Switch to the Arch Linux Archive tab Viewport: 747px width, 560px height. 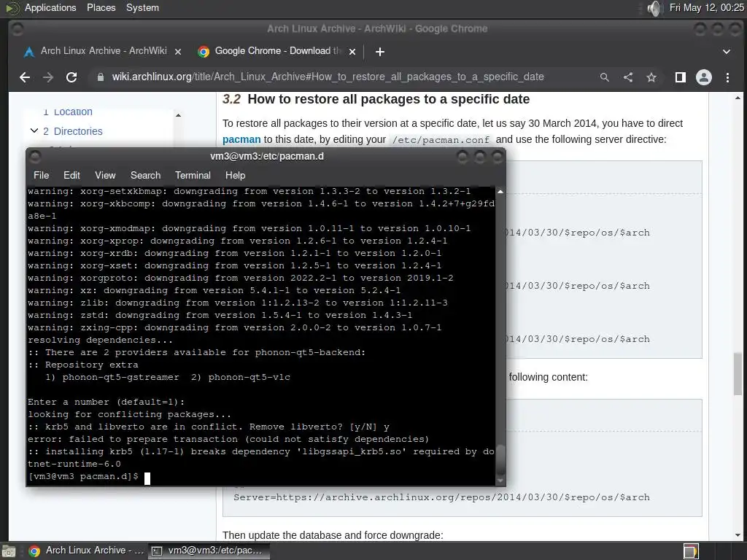tap(104, 51)
